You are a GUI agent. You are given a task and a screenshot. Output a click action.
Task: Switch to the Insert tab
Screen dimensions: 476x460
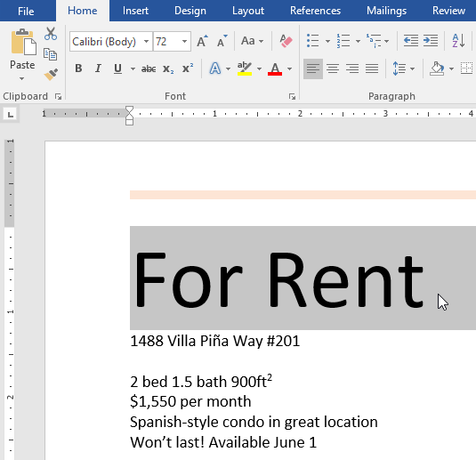pyautogui.click(x=135, y=11)
